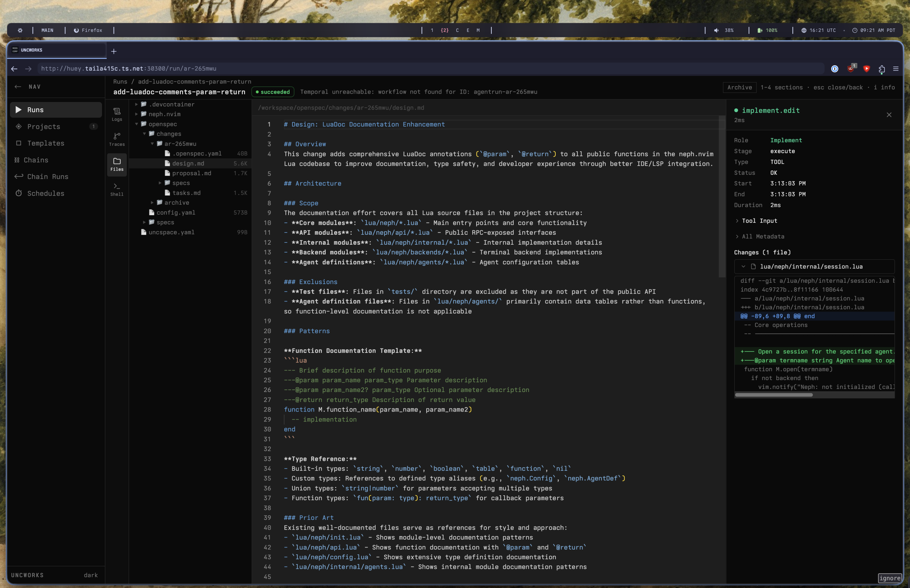This screenshot has height=588, width=910.
Task: Open the browser extensions puzzle icon
Action: [x=882, y=69]
